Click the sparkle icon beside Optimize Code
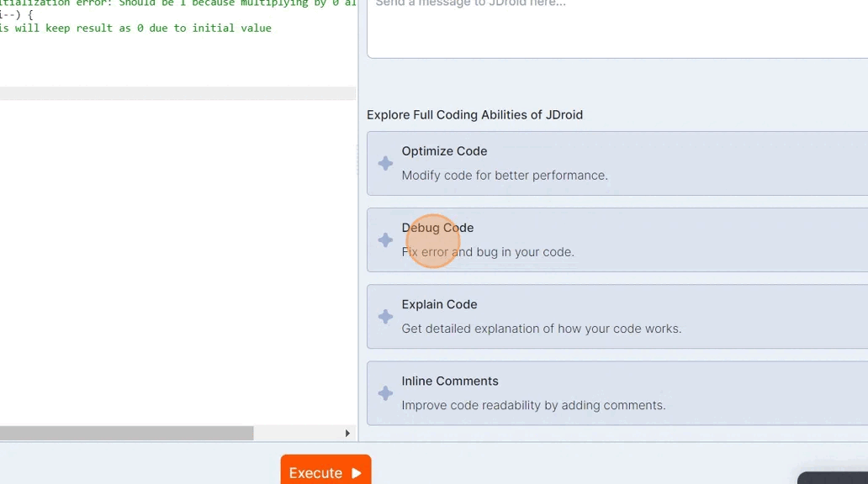The width and height of the screenshot is (868, 484). click(385, 164)
